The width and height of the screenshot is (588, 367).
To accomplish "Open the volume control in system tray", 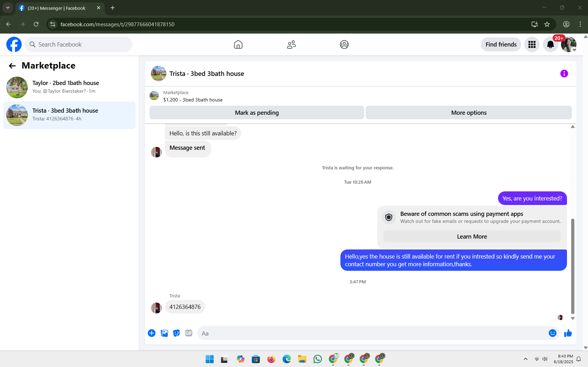I will (545, 359).
